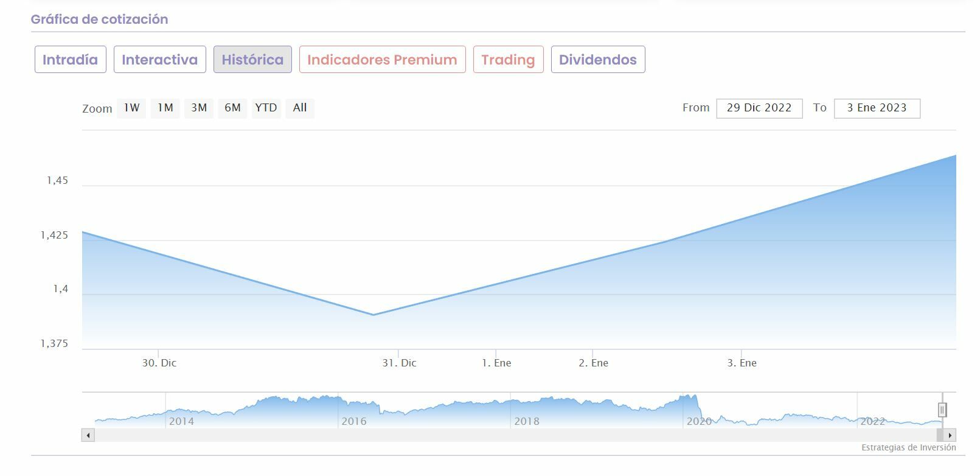This screenshot has width=980, height=476.
Task: Click the To date field
Action: coord(877,108)
